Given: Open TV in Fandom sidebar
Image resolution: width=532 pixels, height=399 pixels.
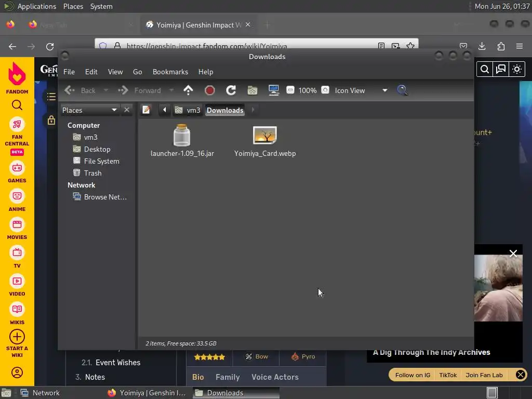Looking at the screenshot, I should click(x=17, y=258).
